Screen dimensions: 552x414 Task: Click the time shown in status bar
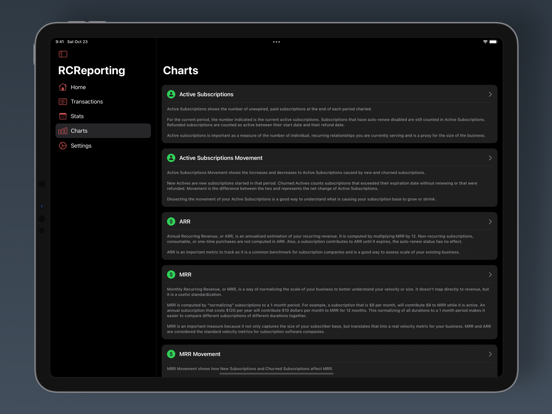coord(59,42)
